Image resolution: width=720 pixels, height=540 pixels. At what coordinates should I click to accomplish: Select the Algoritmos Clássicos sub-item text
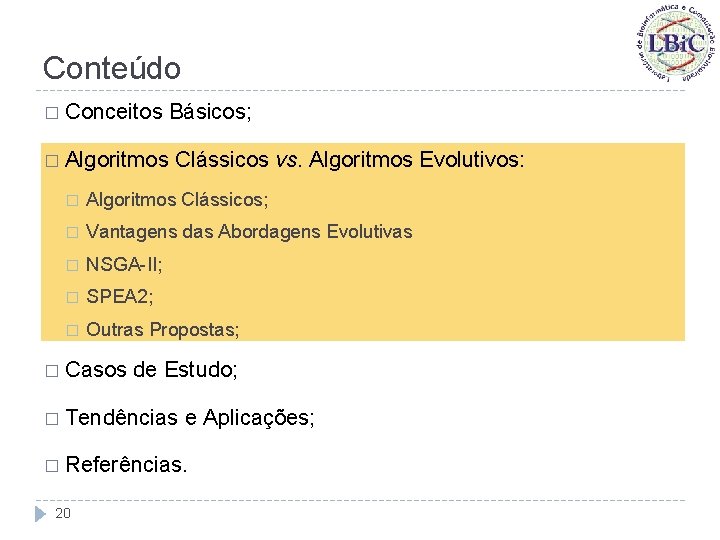coord(177,200)
